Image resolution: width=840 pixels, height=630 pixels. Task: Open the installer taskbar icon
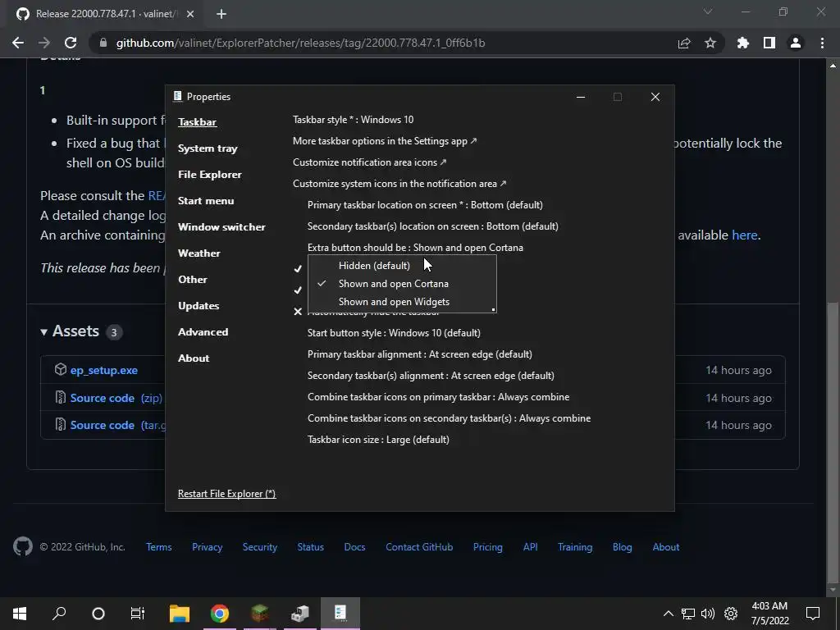pos(300,614)
